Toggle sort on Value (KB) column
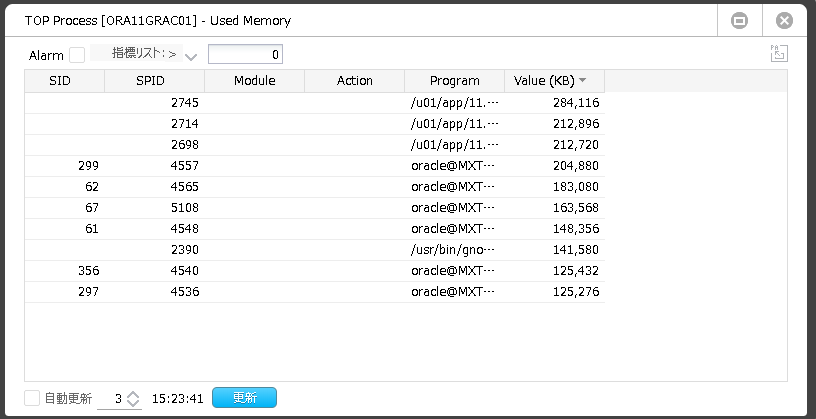Viewport: 816px width, 419px height. (554, 81)
